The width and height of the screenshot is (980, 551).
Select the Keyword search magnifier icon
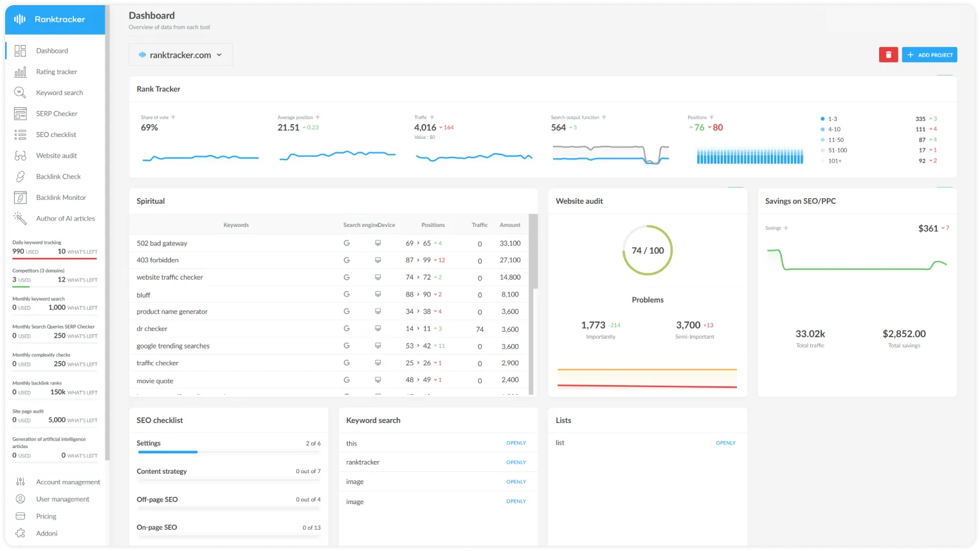[x=20, y=93]
